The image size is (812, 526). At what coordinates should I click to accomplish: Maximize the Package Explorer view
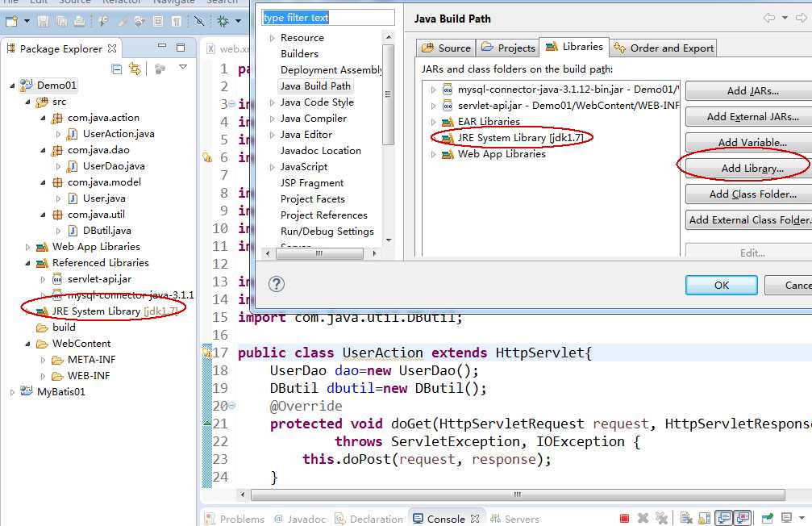180,48
